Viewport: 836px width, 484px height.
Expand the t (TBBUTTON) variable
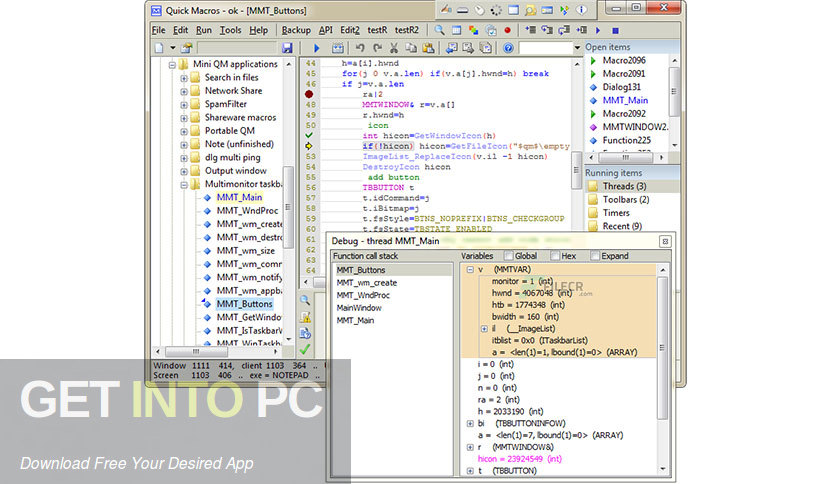click(470, 471)
